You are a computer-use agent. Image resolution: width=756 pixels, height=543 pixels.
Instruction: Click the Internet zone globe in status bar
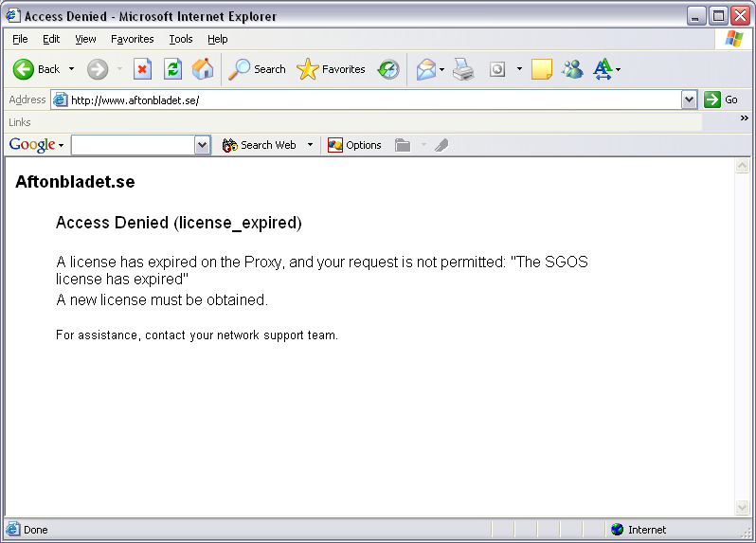[x=617, y=530]
